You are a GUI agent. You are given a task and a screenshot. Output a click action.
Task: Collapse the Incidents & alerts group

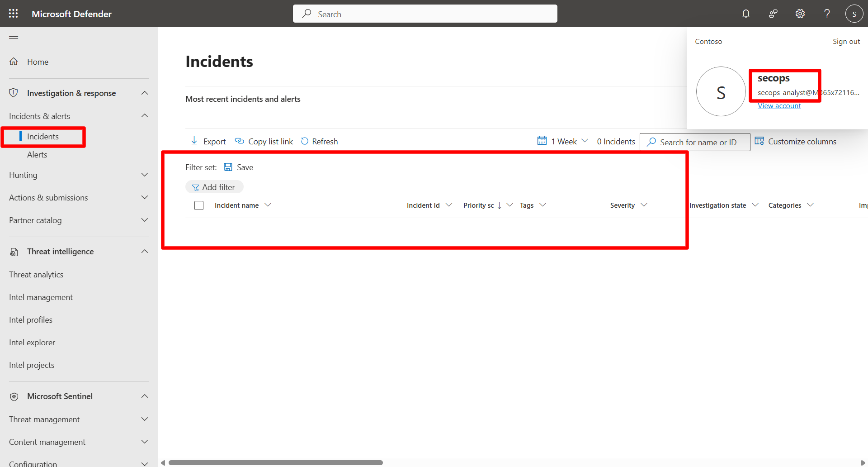pos(145,116)
